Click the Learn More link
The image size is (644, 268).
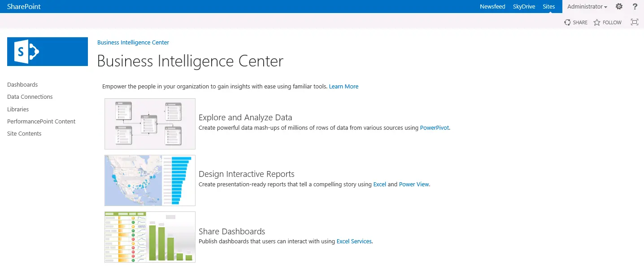point(344,86)
